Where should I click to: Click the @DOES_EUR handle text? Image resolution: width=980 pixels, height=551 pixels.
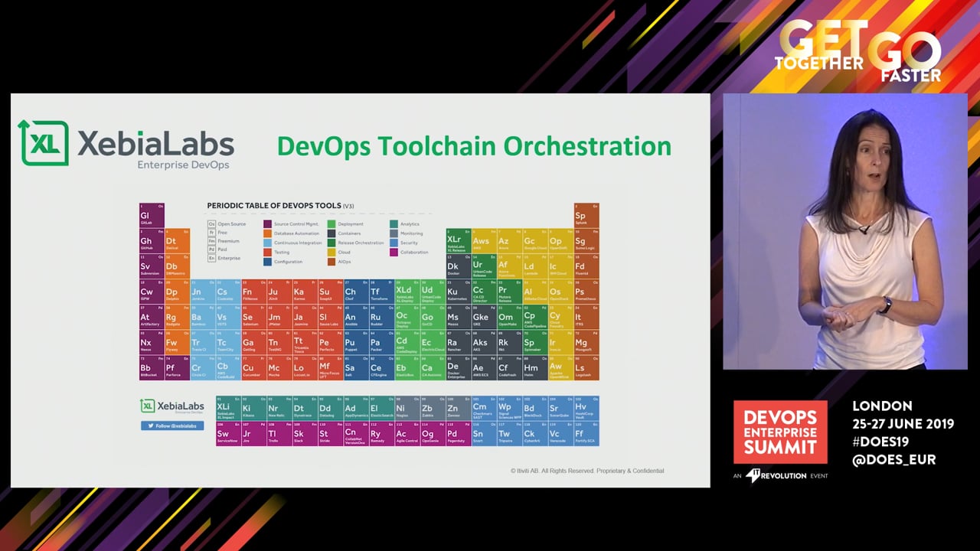(894, 460)
